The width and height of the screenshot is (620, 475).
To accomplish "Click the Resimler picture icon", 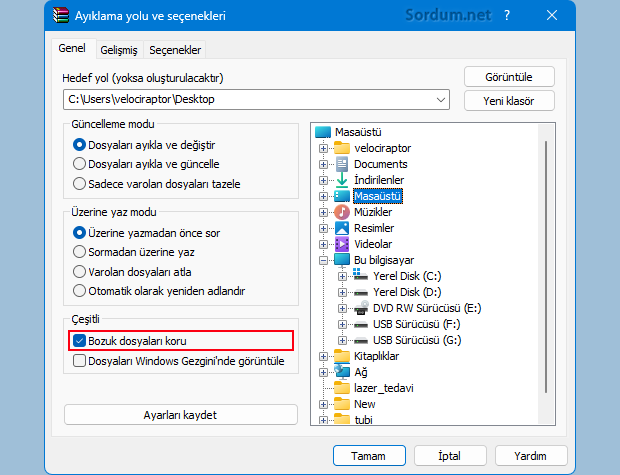I will coord(342,228).
